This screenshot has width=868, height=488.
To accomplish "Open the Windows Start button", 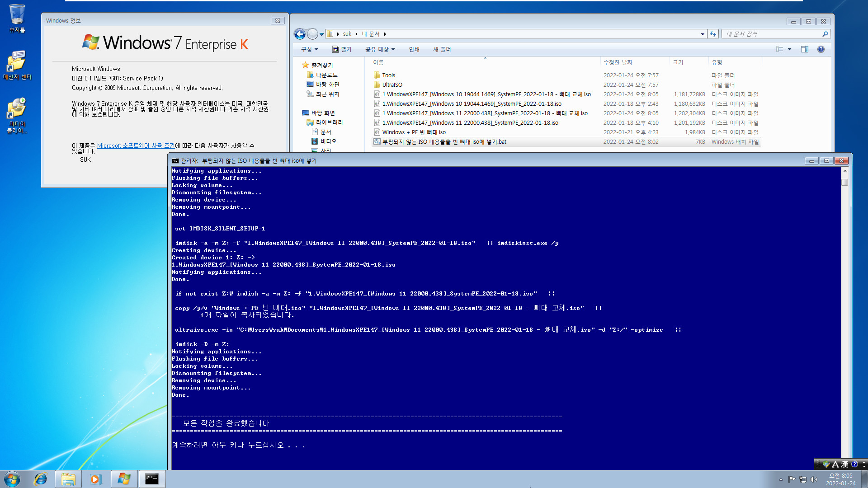I will pos(12,479).
